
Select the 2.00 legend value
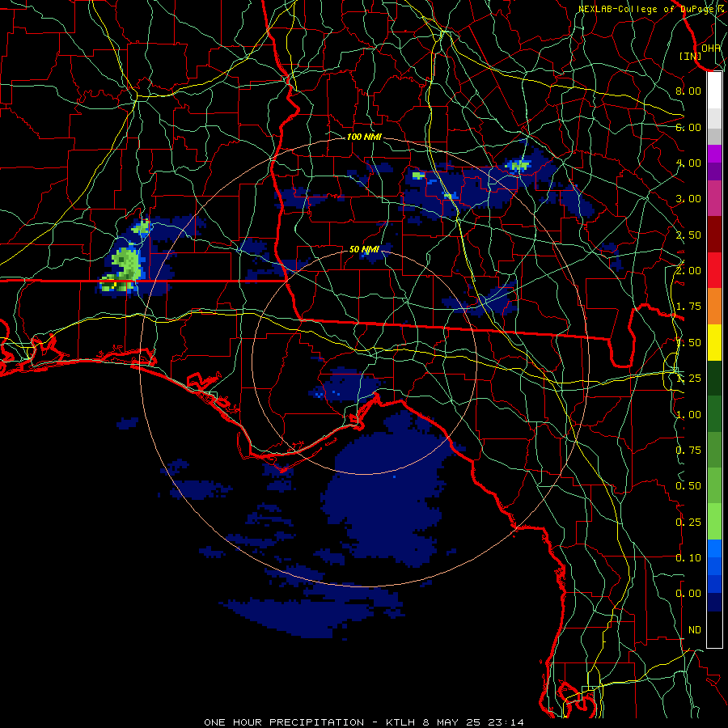[x=688, y=271]
